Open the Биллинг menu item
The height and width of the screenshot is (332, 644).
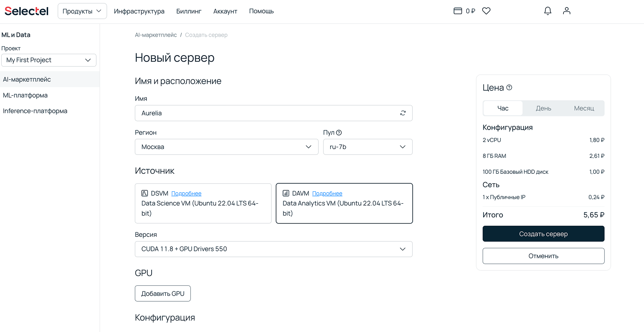tap(189, 11)
